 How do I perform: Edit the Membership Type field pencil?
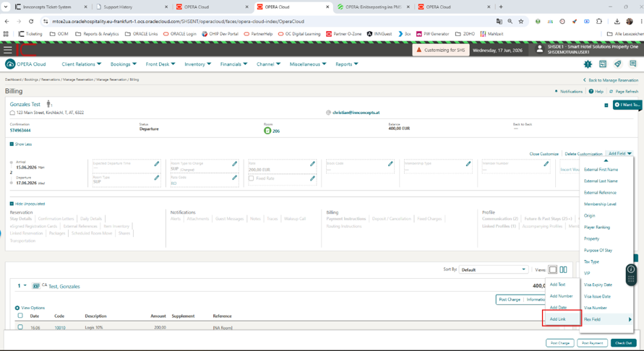pyautogui.click(x=468, y=164)
